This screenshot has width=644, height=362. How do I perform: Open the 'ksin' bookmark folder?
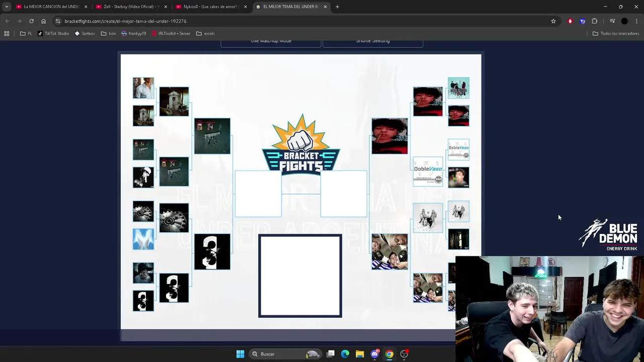(x=109, y=34)
